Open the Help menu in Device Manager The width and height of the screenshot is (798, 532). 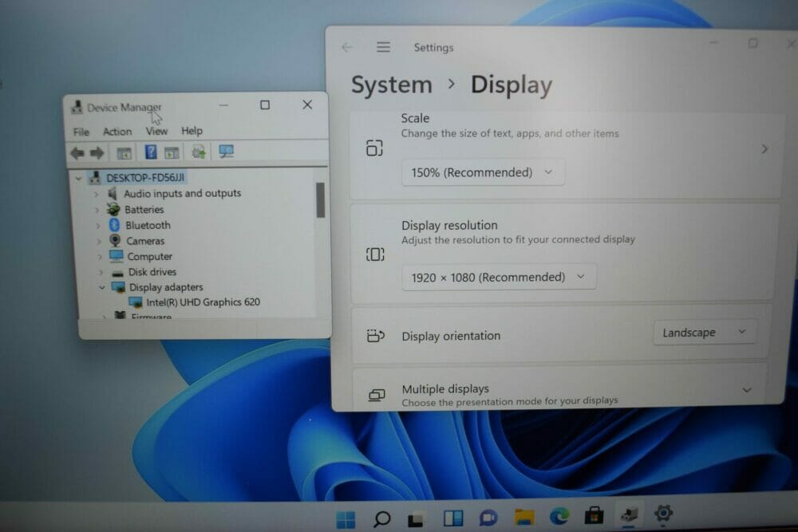point(192,131)
